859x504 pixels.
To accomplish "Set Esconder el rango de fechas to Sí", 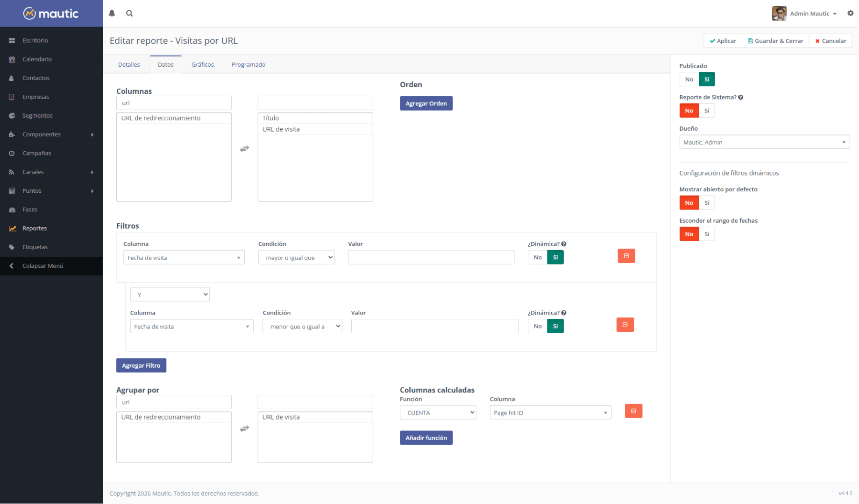I will click(707, 234).
